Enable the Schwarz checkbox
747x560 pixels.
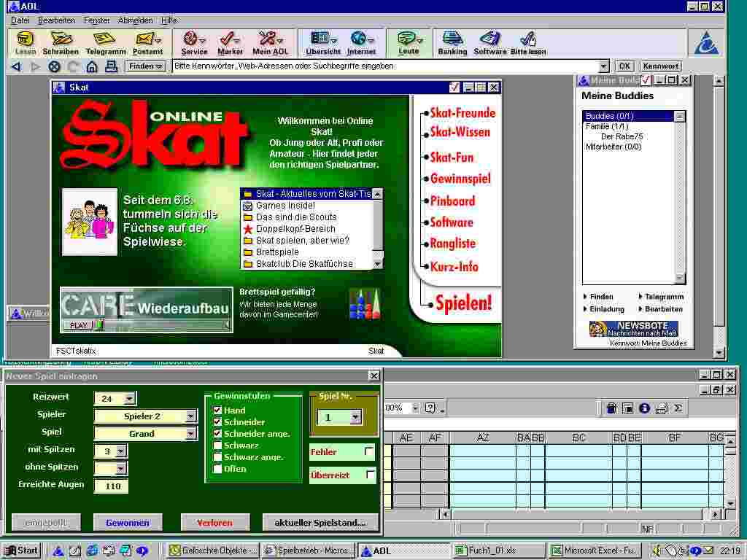217,446
